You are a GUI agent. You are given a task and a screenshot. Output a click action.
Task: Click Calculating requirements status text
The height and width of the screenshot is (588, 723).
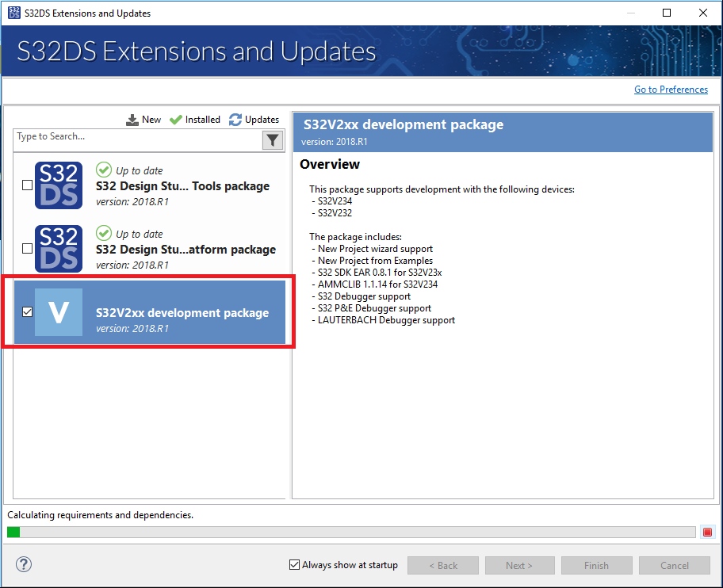coord(101,515)
